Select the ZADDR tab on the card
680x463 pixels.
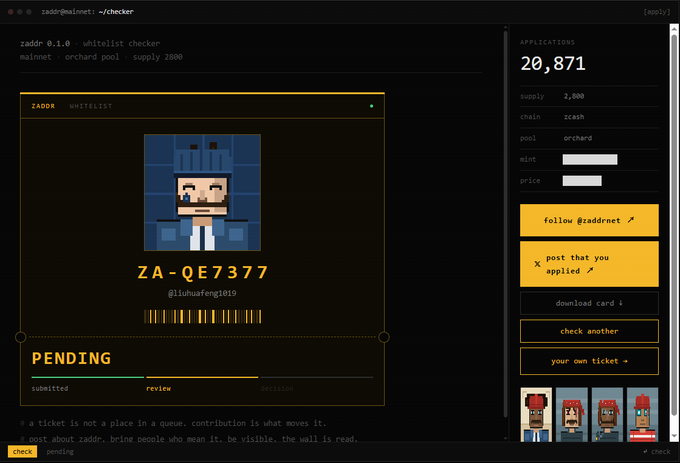(x=43, y=106)
